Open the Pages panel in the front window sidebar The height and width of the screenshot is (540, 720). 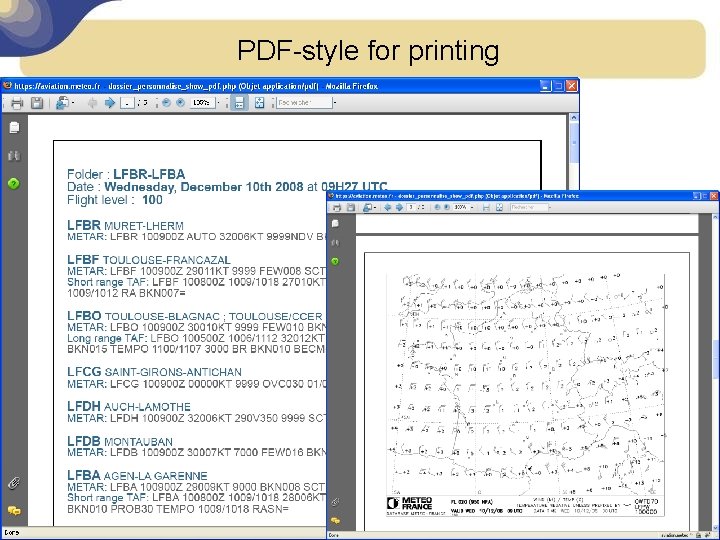pyautogui.click(x=335, y=223)
